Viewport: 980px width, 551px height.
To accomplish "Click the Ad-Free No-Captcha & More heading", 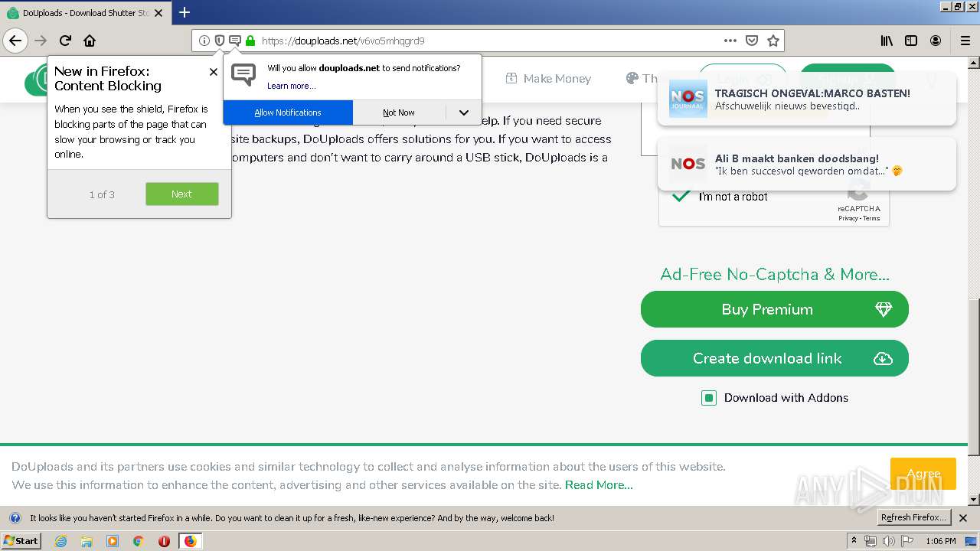I will pyautogui.click(x=774, y=274).
